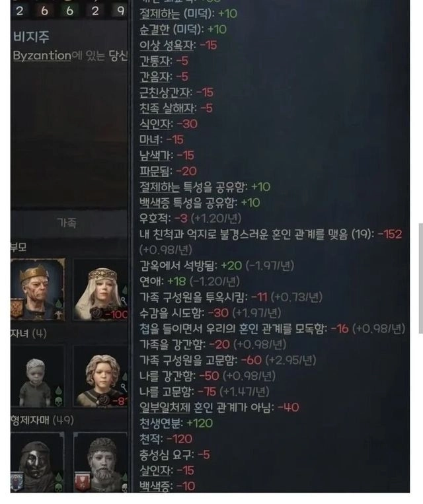
Task: Select the crowned father portrait
Action: pyautogui.click(x=37, y=289)
